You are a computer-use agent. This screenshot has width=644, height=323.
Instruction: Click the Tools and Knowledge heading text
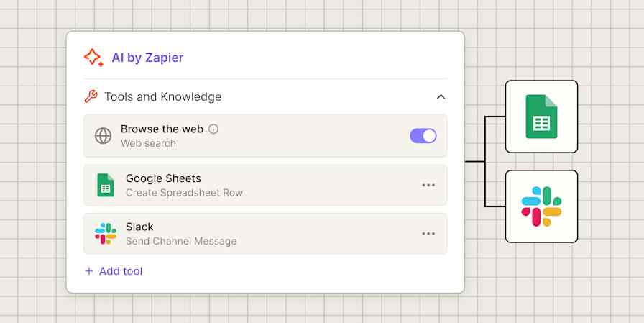coord(162,96)
